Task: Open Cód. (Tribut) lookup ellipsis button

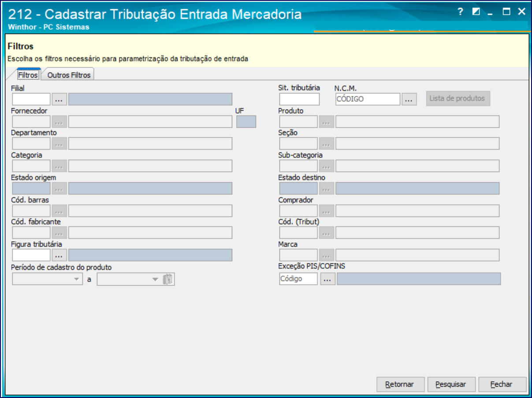Action: [327, 232]
